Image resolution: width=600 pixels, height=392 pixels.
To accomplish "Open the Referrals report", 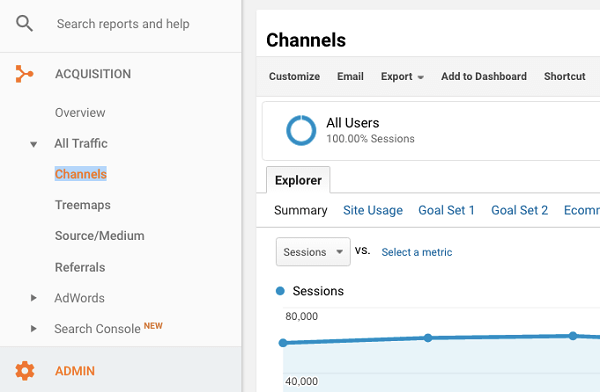I will pyautogui.click(x=80, y=267).
